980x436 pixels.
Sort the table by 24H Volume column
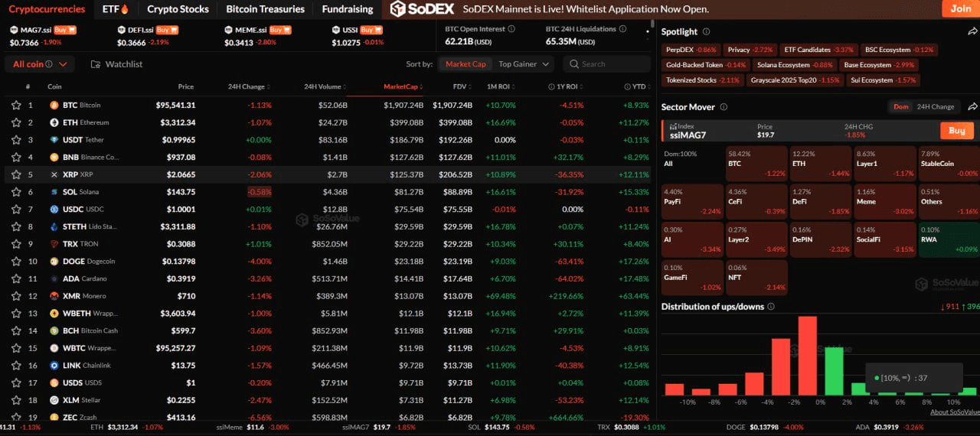click(325, 86)
